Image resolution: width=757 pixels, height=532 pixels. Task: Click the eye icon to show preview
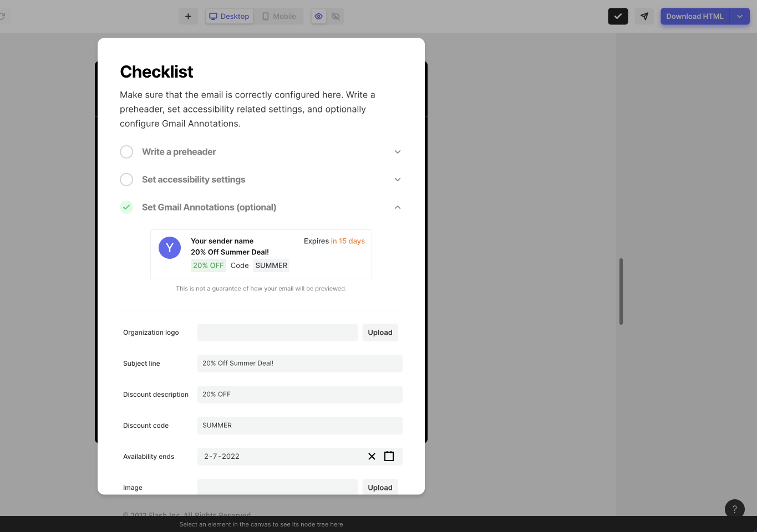click(318, 16)
